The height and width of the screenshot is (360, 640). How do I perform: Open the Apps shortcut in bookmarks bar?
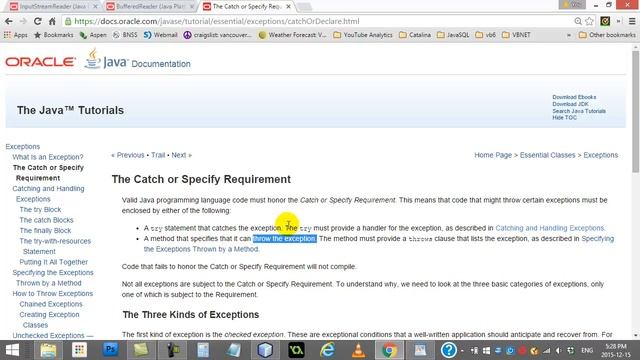tap(16, 35)
